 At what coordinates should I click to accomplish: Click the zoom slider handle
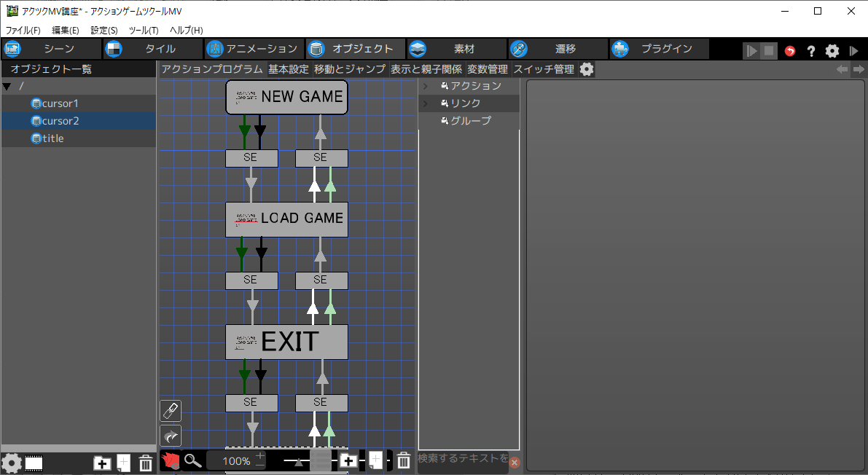(300, 460)
